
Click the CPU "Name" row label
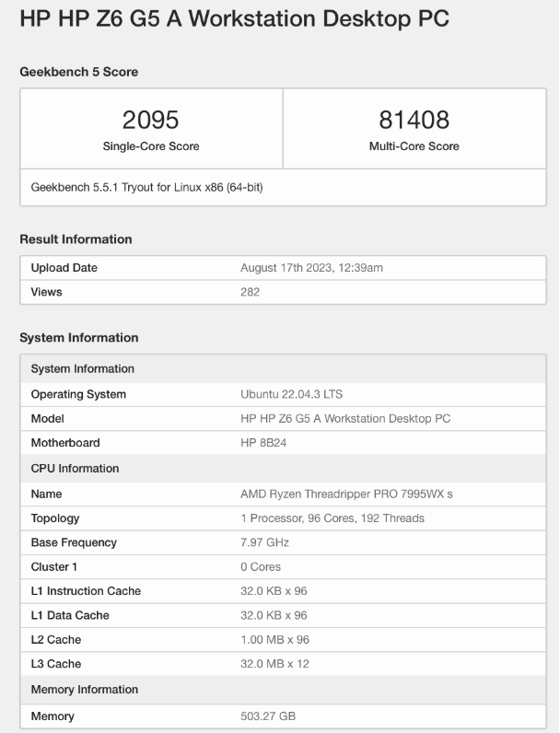pyautogui.click(x=46, y=494)
